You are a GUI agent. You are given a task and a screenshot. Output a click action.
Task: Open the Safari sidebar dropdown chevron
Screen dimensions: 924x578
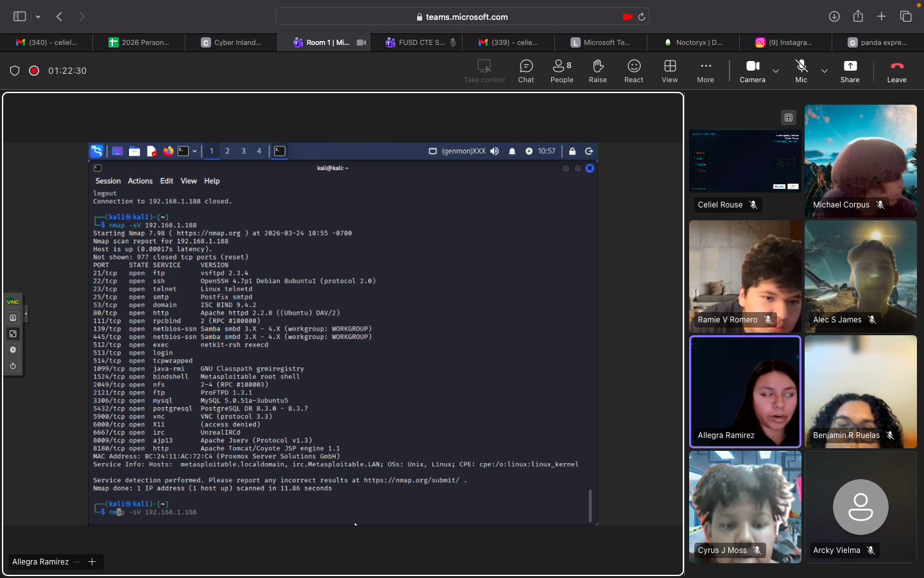38,17
